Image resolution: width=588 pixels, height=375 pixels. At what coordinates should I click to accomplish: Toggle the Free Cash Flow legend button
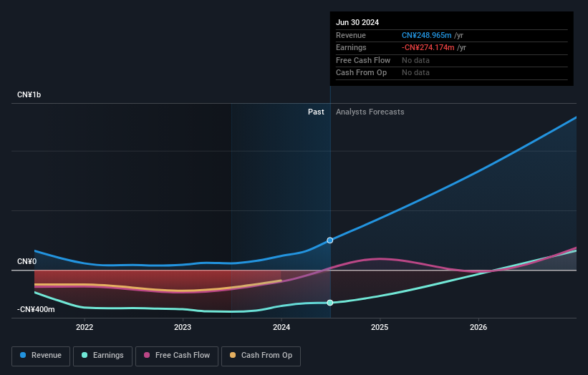tap(177, 356)
